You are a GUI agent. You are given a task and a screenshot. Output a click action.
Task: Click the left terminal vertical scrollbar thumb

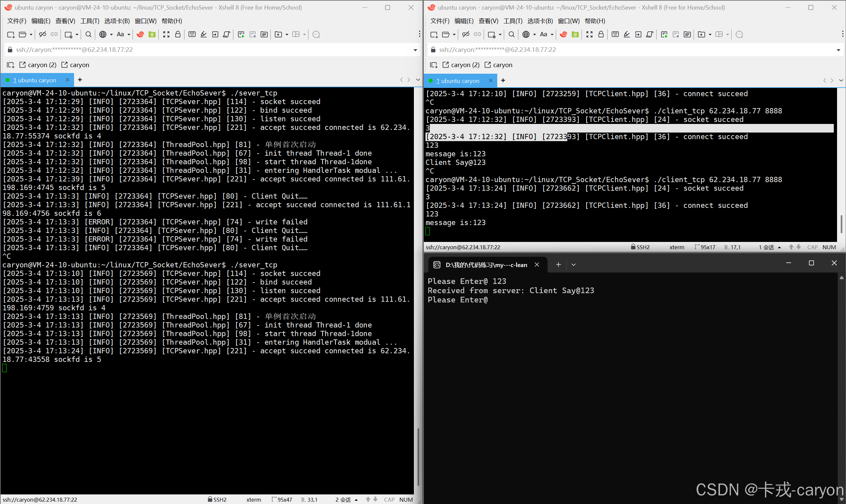(x=418, y=456)
